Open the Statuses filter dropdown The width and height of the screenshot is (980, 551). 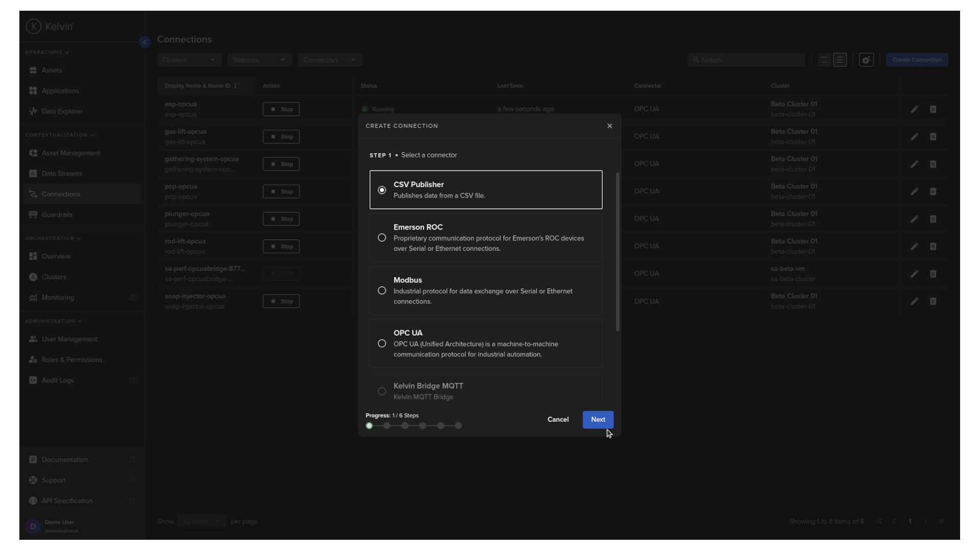coord(259,60)
